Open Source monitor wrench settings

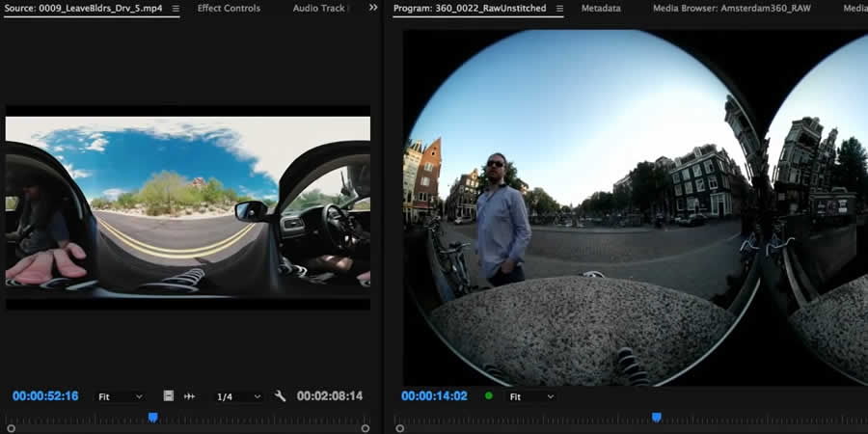pos(281,396)
